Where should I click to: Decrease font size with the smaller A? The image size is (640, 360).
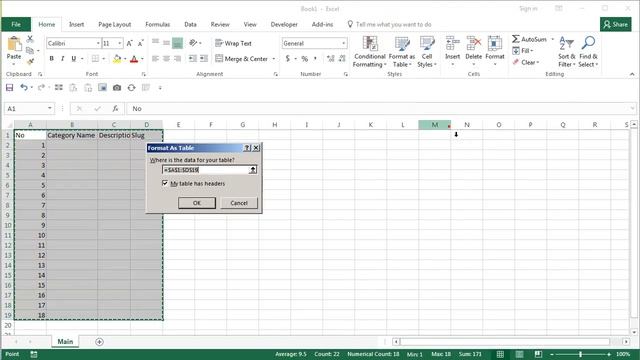(x=141, y=43)
